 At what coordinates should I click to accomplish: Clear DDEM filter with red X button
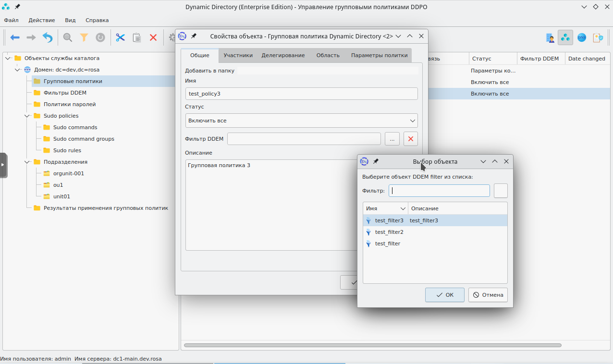[x=410, y=139]
